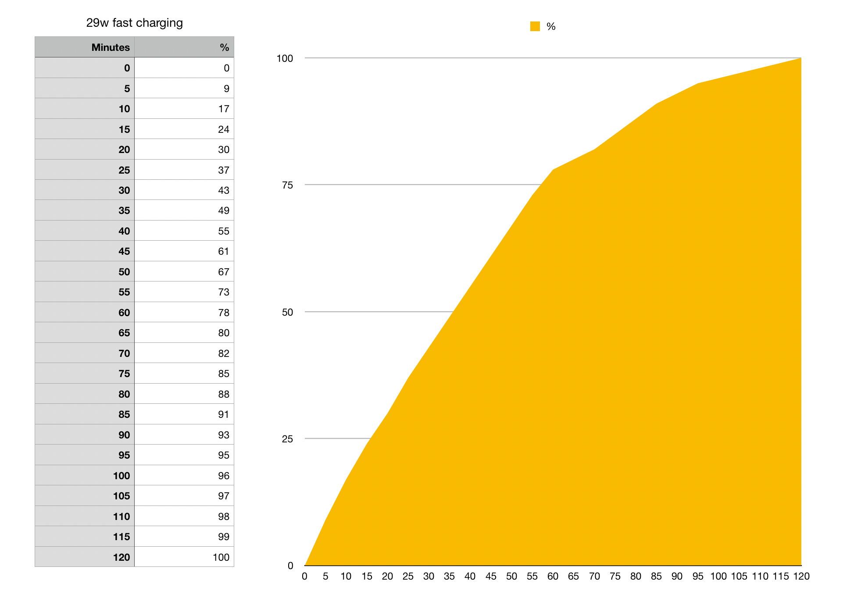Click the y-axis label 75
843x616 pixels.
[287, 185]
